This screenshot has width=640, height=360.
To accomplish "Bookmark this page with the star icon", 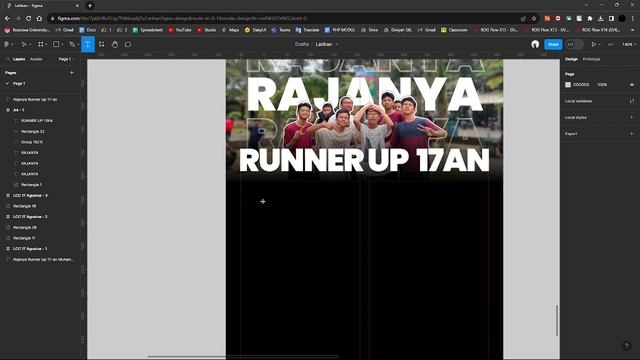I will coord(533,18).
